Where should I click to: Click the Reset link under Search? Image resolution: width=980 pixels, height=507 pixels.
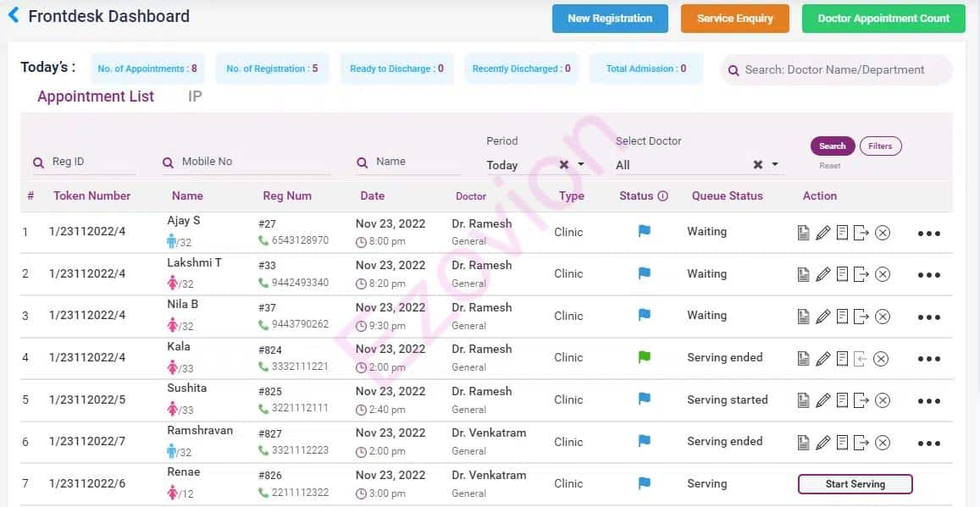pyautogui.click(x=830, y=166)
